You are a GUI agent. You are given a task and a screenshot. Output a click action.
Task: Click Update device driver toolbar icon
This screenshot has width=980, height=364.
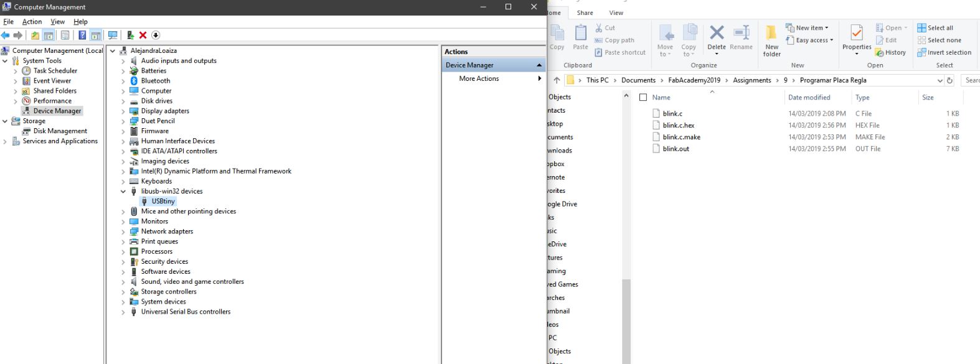pyautogui.click(x=130, y=35)
